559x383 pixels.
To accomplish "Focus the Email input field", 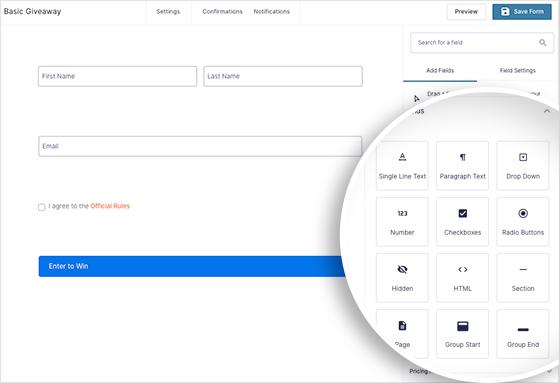I will [x=200, y=146].
